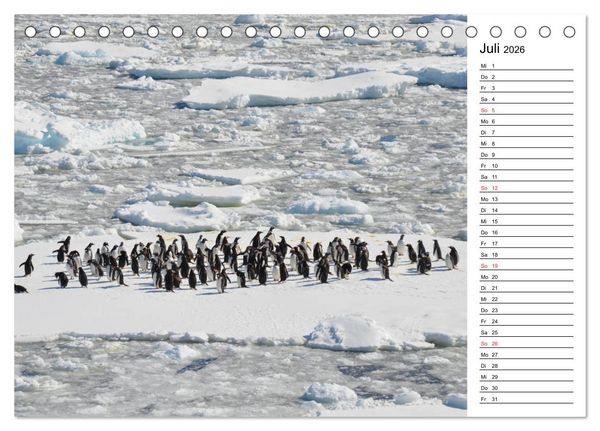Select the 'Do 2' calendar row
Screen dimensions: 600x431
[x=527, y=77]
